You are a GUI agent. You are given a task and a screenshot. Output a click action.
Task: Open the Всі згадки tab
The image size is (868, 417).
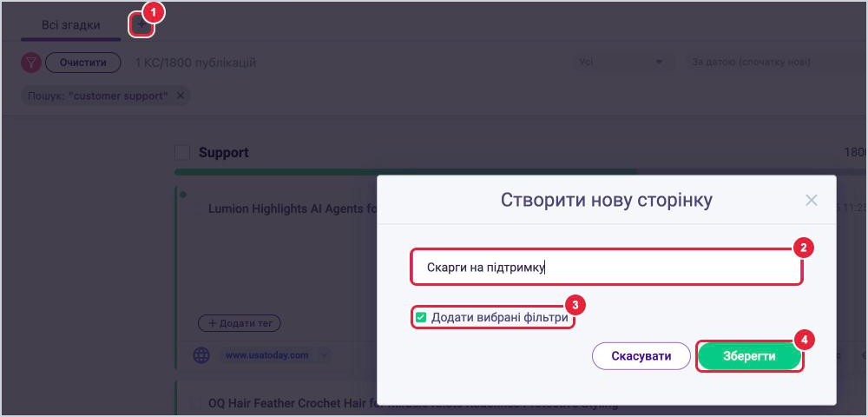(x=71, y=25)
